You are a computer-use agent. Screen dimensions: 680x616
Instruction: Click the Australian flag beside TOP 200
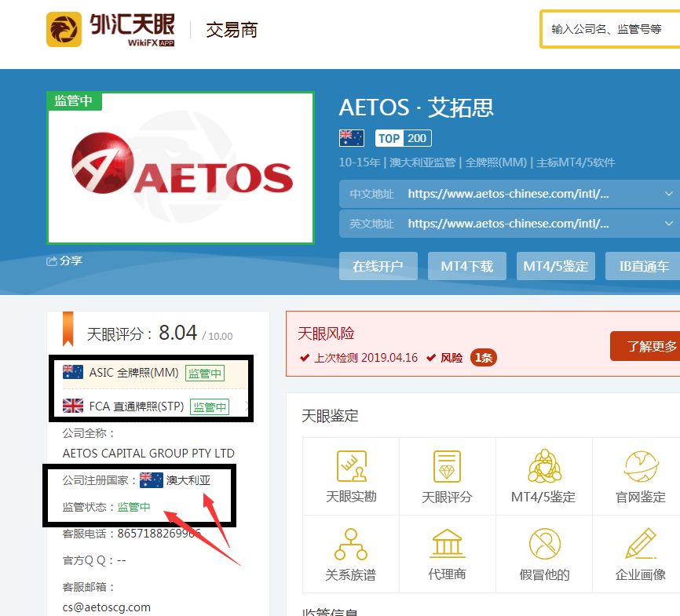click(350, 138)
